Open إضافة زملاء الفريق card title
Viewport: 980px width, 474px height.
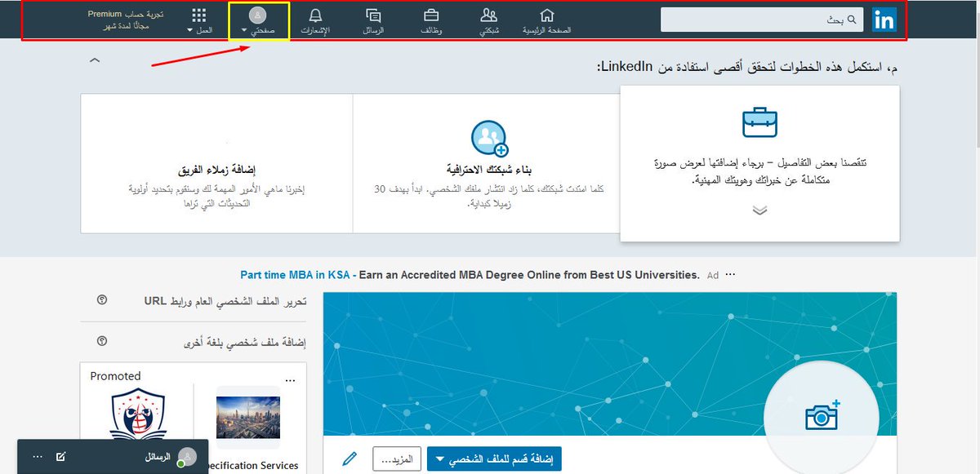click(x=216, y=171)
